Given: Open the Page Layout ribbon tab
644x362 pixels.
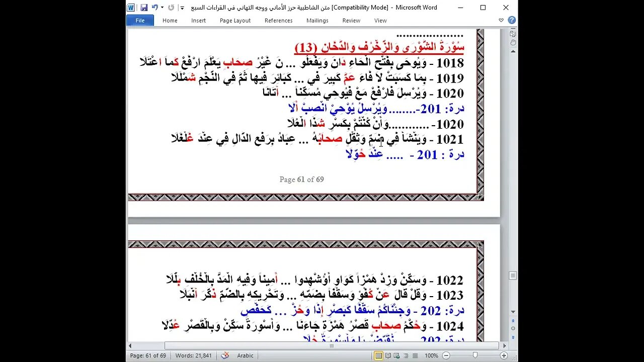Looking at the screenshot, I should pos(235,21).
